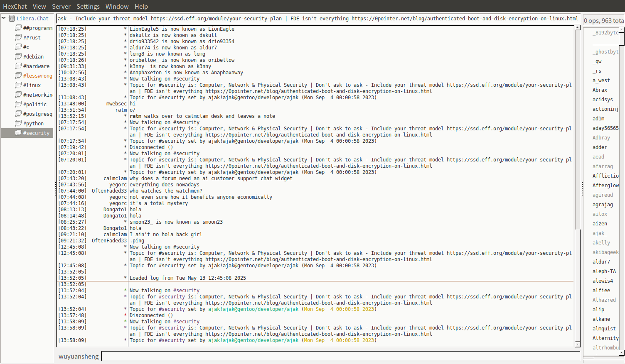
Task: Select user aldur7 in the user list
Action: pos(601,262)
